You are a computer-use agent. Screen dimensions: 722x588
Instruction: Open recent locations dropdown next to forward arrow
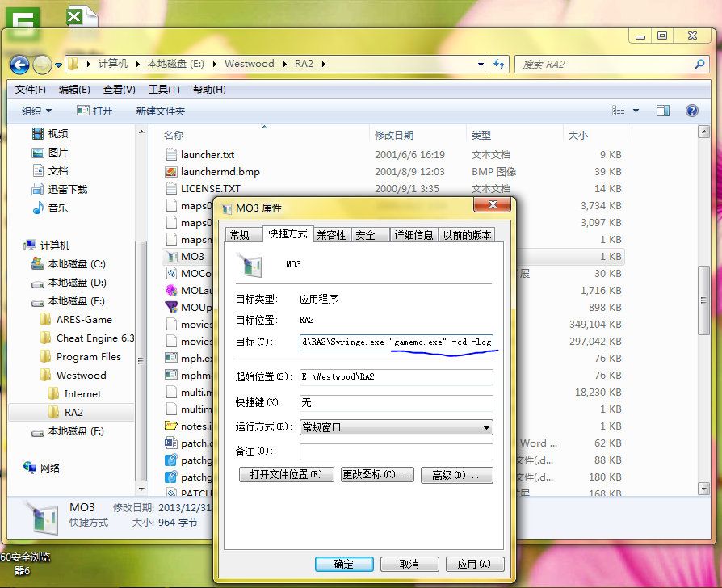(x=58, y=65)
